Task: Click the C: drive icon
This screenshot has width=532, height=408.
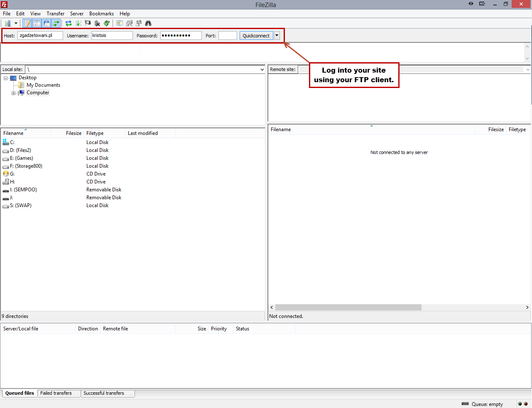Action: (6, 142)
